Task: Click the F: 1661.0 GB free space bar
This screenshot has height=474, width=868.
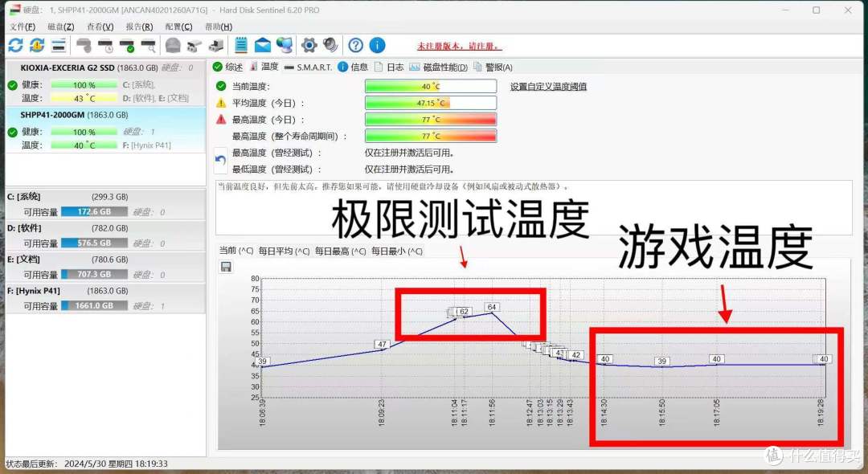Action: coord(95,306)
